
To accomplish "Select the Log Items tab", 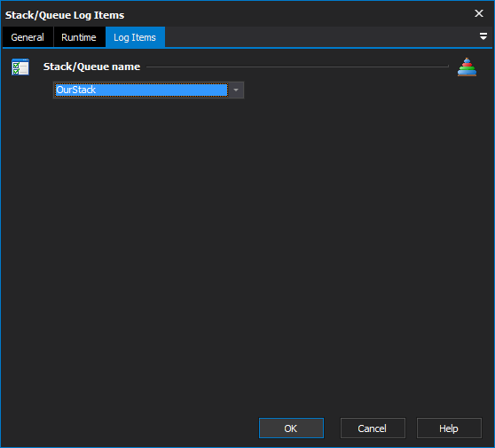I will (x=135, y=37).
